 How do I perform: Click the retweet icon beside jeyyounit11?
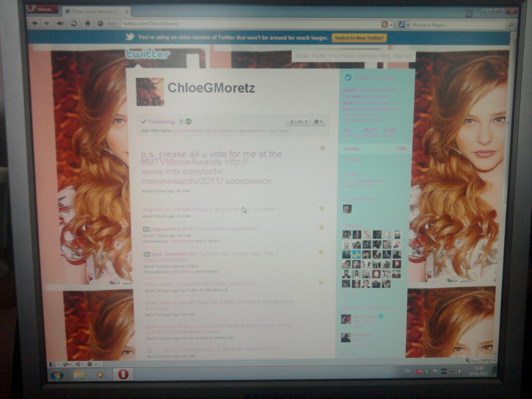146,229
